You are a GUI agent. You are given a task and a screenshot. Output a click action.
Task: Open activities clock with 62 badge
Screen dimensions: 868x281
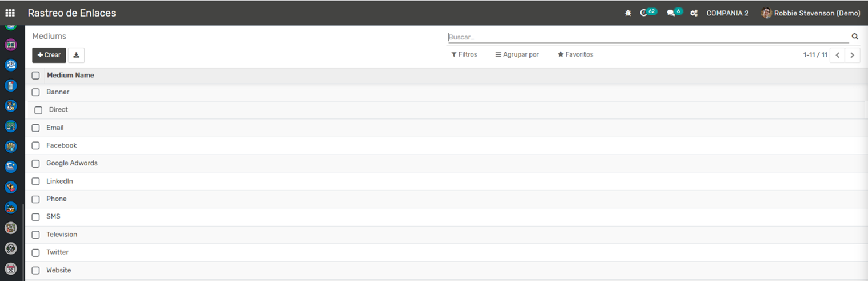(x=644, y=13)
